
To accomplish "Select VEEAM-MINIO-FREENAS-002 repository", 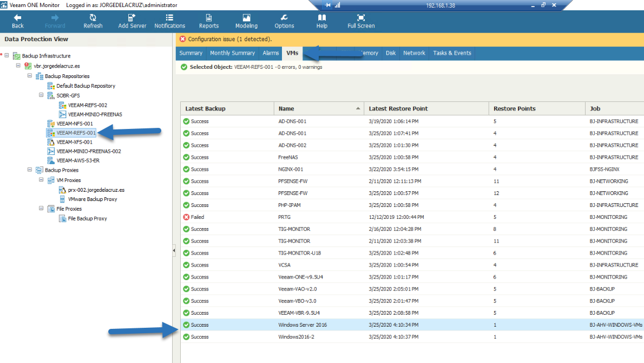I will tap(89, 151).
